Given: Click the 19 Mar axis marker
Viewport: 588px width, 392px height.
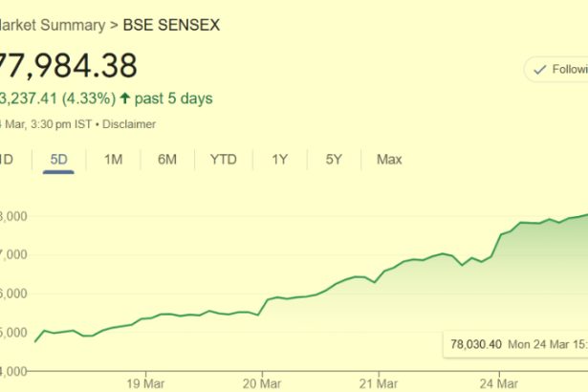Looking at the screenshot, I should coord(145,383).
